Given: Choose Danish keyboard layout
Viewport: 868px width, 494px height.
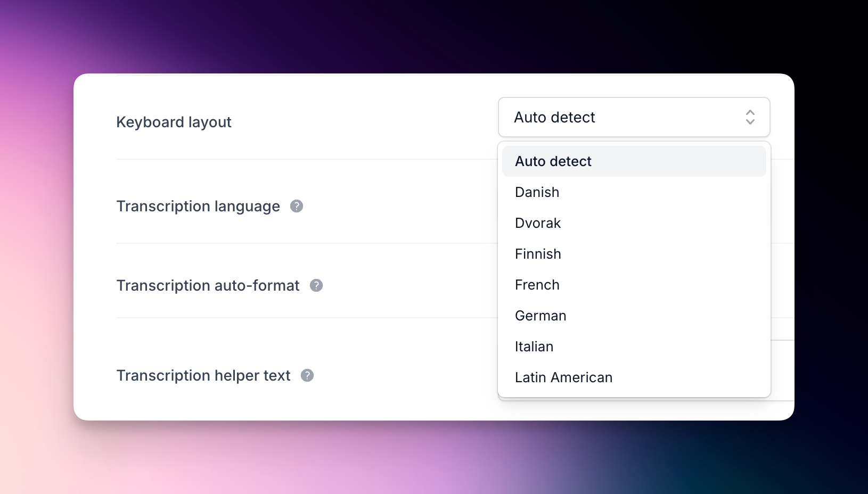Looking at the screenshot, I should click(634, 192).
